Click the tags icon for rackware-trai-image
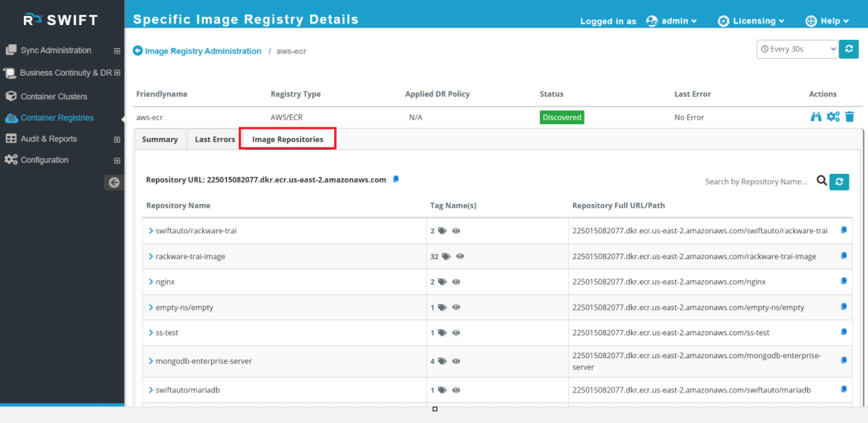The height and width of the screenshot is (423, 868). click(446, 256)
